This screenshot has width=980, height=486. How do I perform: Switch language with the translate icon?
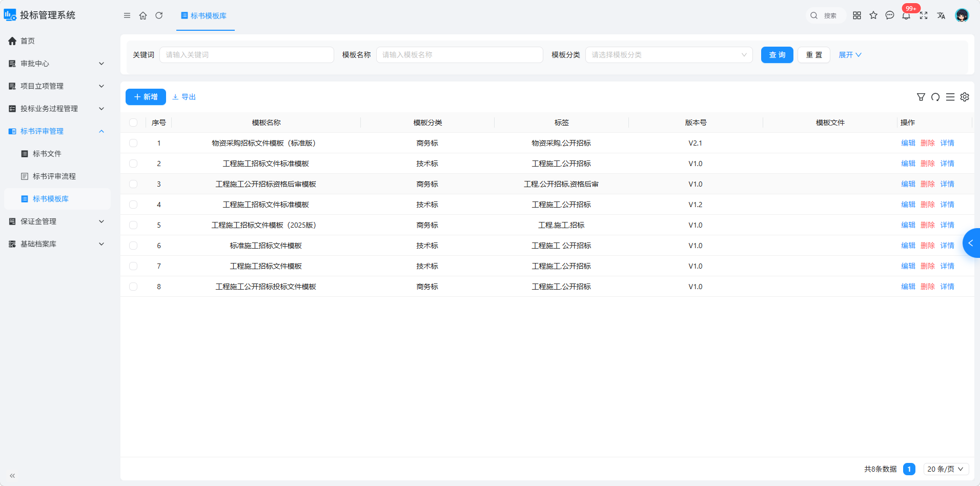[x=941, y=15]
